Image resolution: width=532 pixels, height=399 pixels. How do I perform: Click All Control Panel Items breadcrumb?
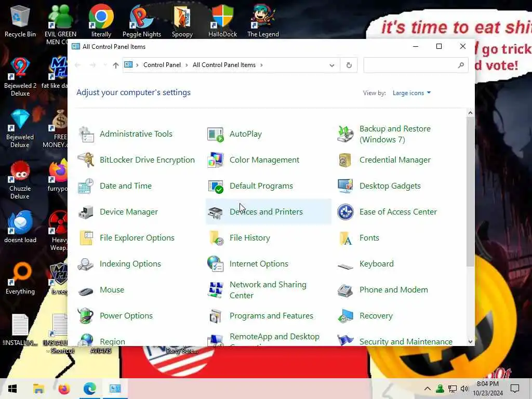[x=224, y=65]
